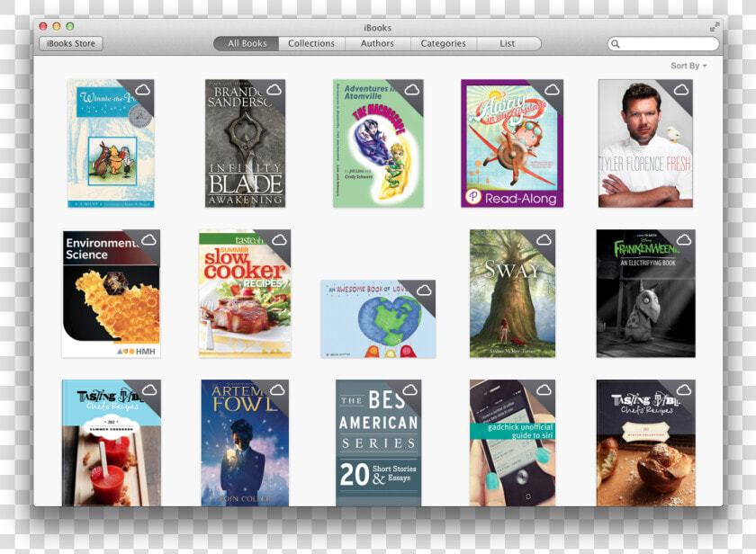Click the cloud icon on Gadchick guide to Siri
Viewport: 756px width, 554px height.
pyautogui.click(x=544, y=389)
